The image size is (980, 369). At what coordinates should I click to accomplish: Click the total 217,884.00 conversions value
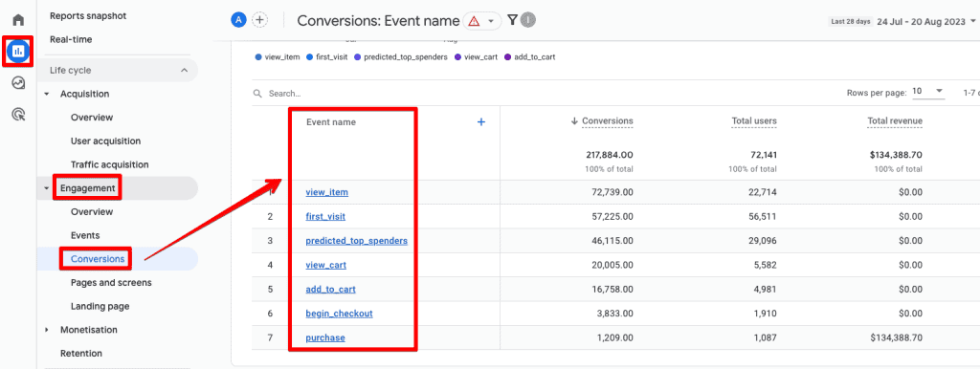point(610,155)
